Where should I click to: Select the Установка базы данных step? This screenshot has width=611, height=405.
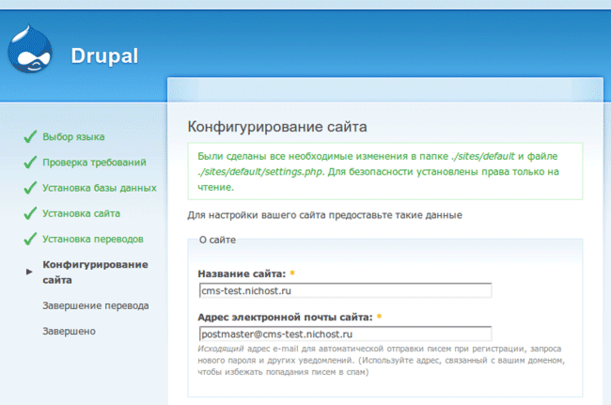click(x=99, y=188)
